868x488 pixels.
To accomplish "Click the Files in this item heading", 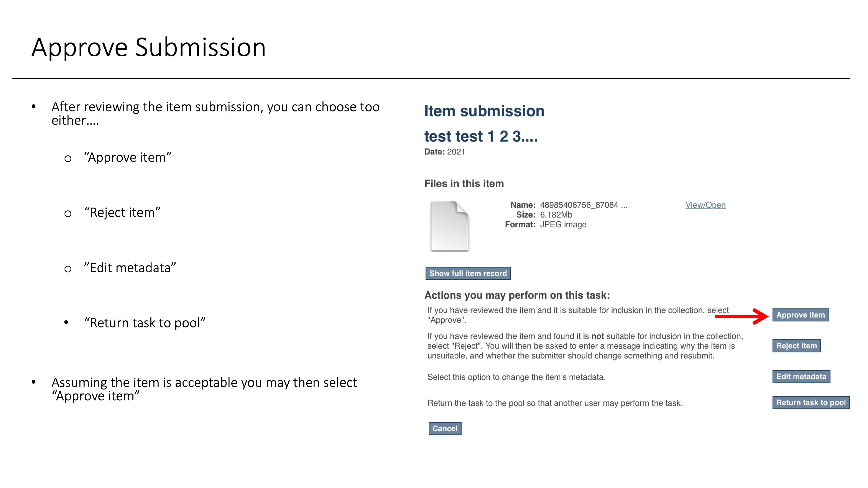I will point(464,183).
